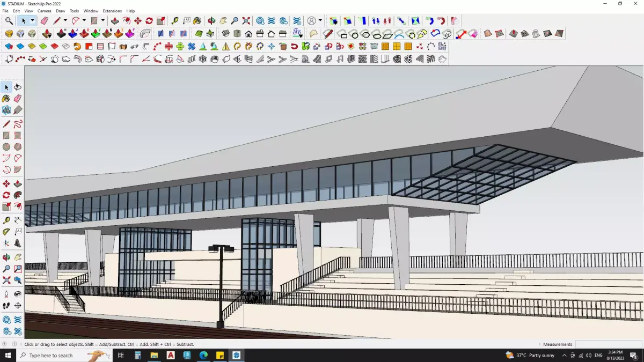Open the Windows Start button
The height and width of the screenshot is (362, 644).
[x=8, y=355]
